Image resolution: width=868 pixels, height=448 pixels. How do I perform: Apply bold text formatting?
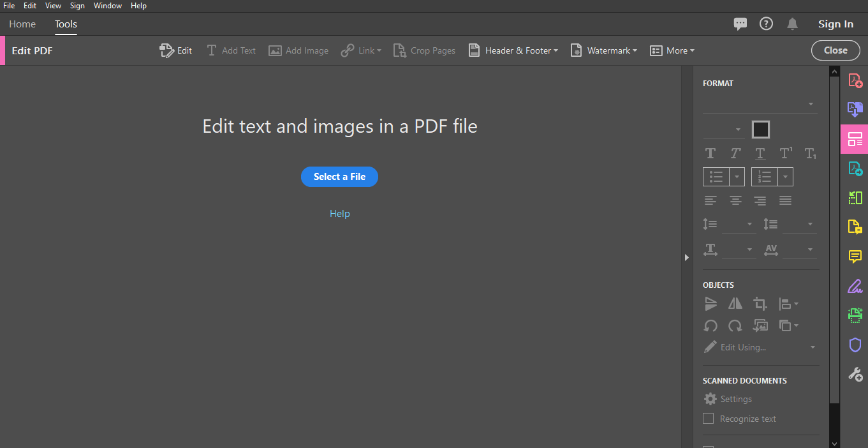(x=710, y=153)
